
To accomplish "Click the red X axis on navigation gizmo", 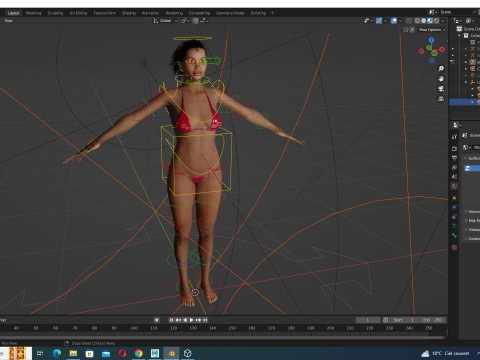I will click(x=442, y=49).
